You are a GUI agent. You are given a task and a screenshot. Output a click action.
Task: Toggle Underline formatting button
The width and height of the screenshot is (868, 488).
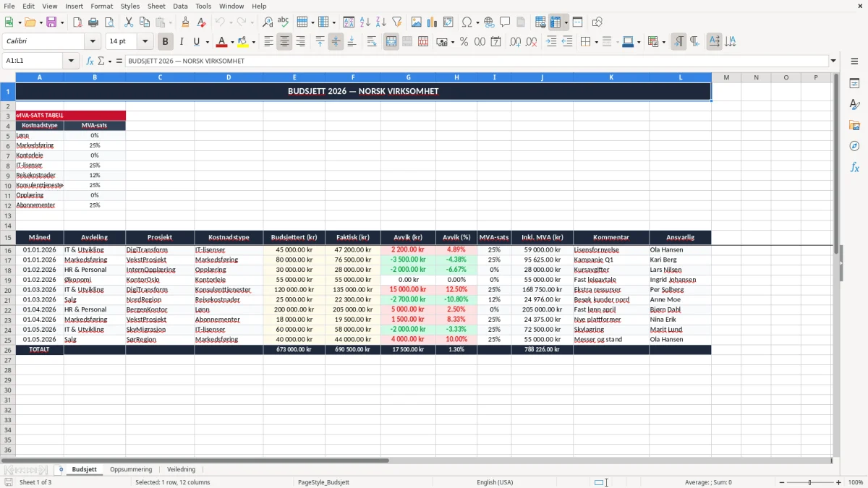196,42
